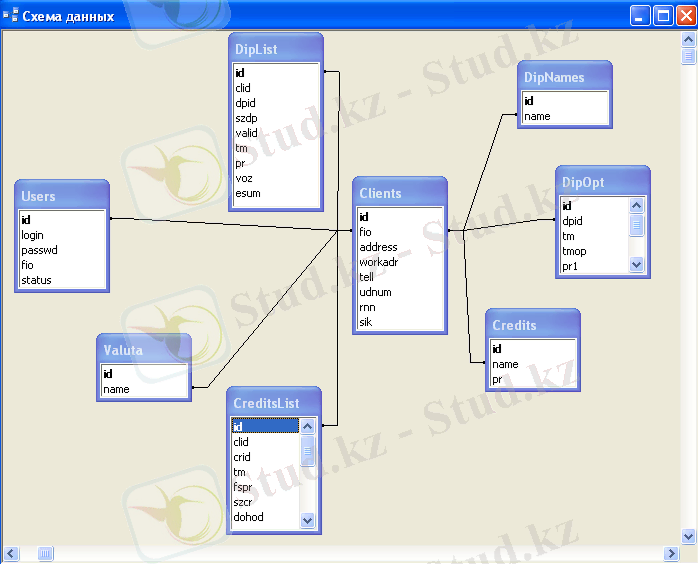Close the Схема данных window

point(685,16)
